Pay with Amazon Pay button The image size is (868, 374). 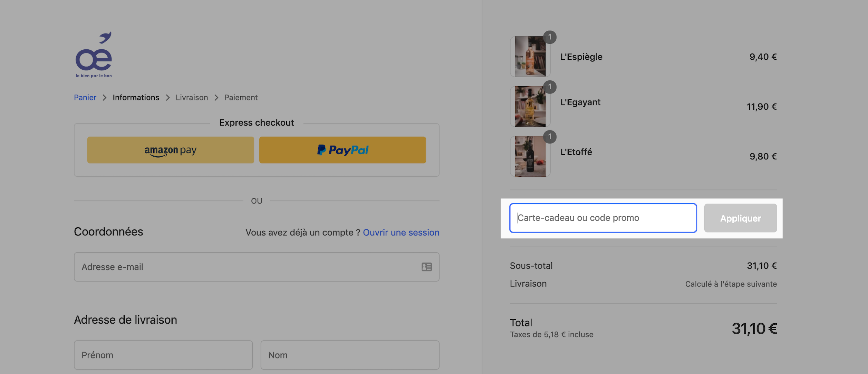tap(171, 150)
